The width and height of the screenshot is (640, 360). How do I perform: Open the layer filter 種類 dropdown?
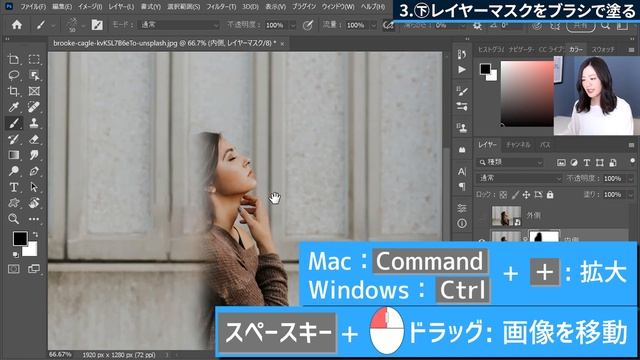pos(510,162)
